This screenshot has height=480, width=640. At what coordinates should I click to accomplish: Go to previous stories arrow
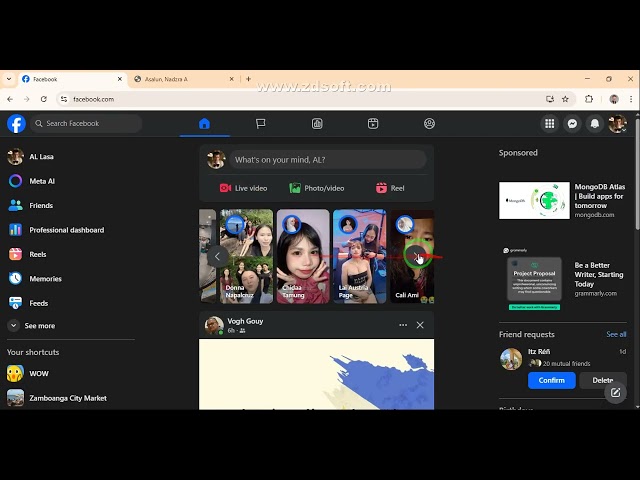click(x=217, y=257)
